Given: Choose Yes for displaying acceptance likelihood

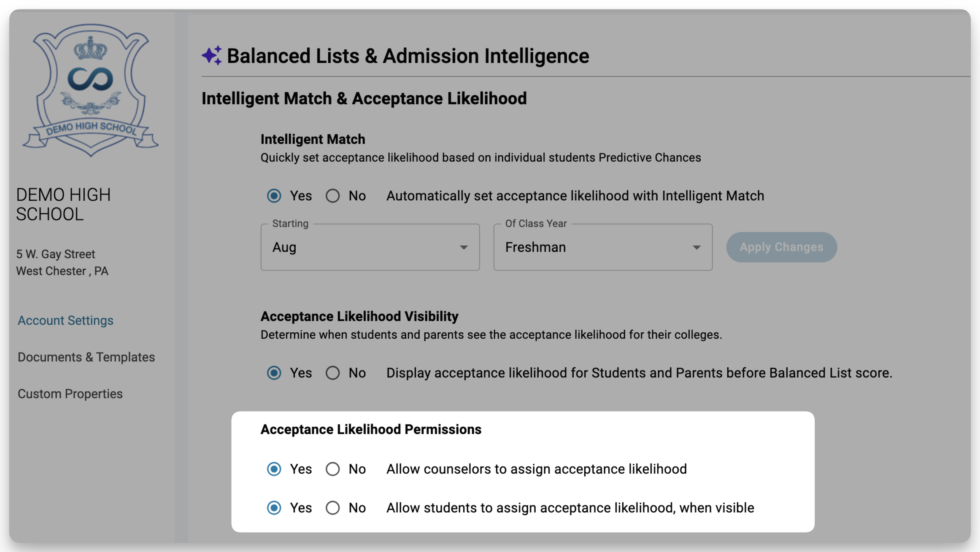Looking at the screenshot, I should point(274,373).
